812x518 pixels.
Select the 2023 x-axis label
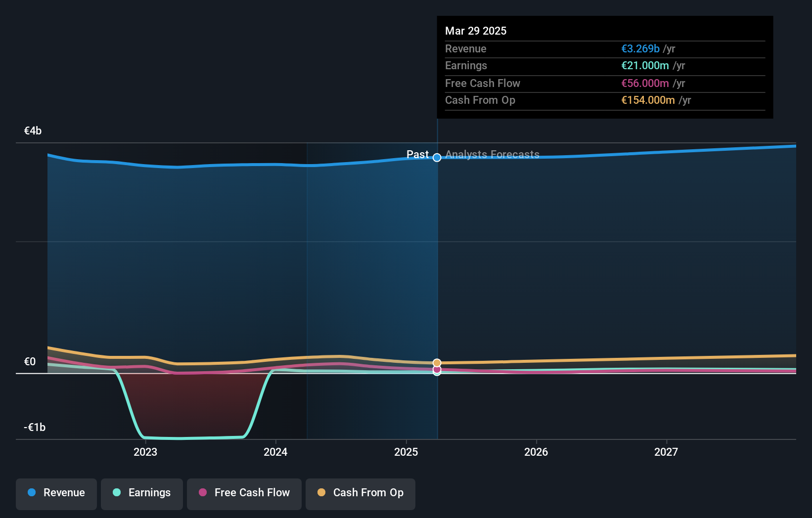coord(145,452)
